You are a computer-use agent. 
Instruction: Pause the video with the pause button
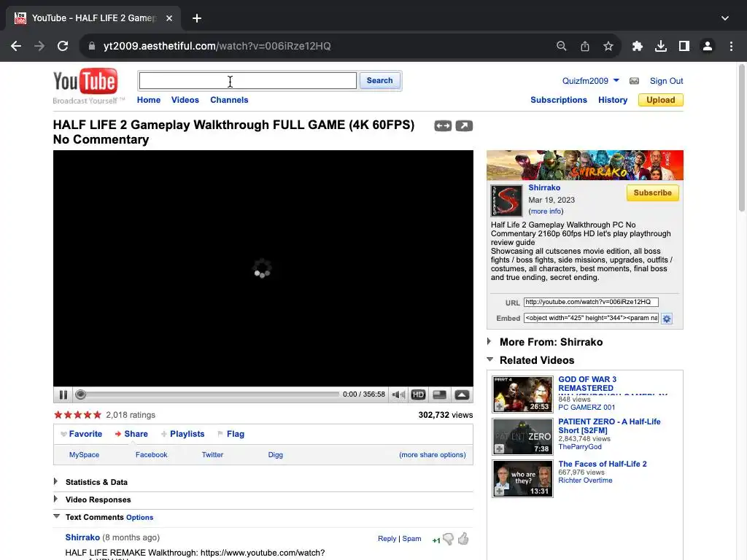click(x=63, y=394)
